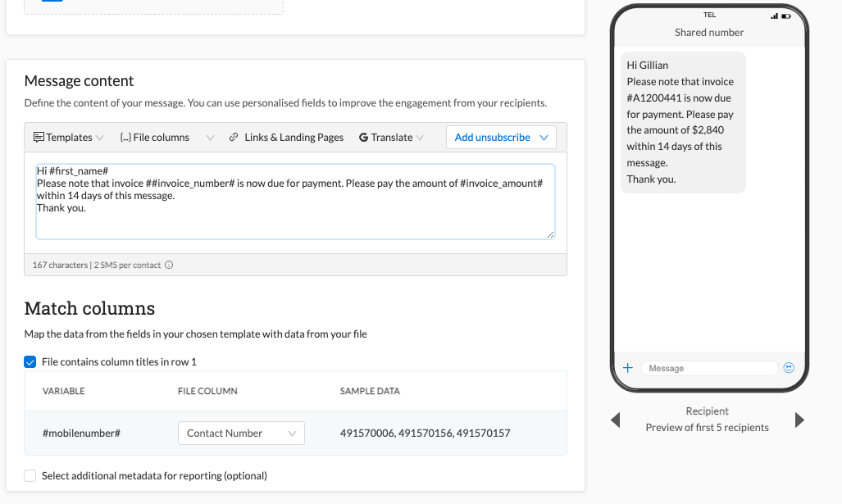Open the File columns dropdown
This screenshot has width=842, height=504.
pos(167,138)
